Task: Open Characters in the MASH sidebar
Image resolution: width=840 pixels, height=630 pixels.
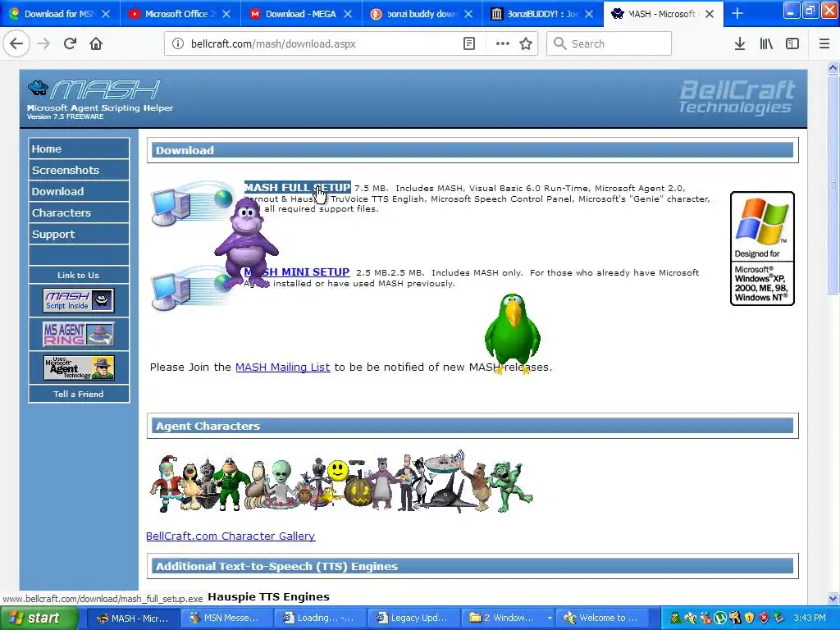Action: (79, 213)
